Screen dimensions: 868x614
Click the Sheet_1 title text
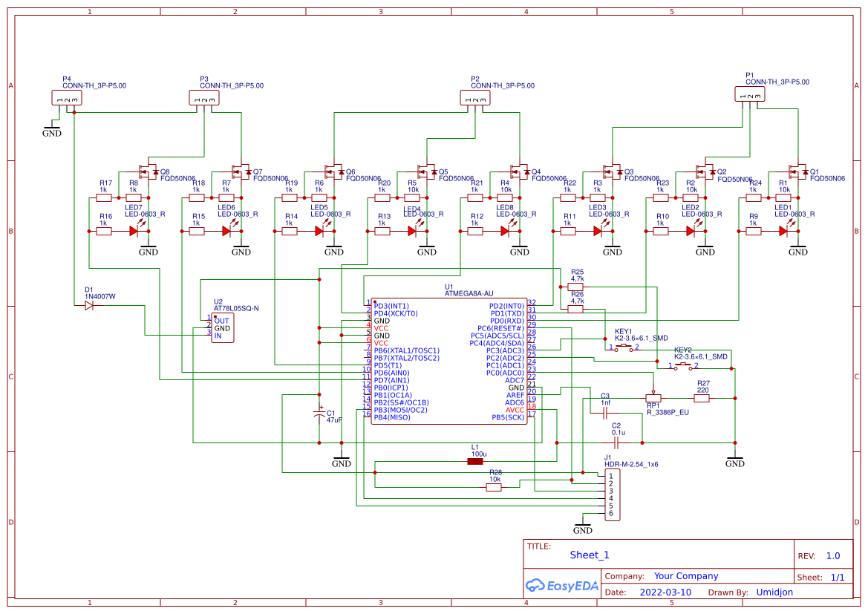coord(590,555)
